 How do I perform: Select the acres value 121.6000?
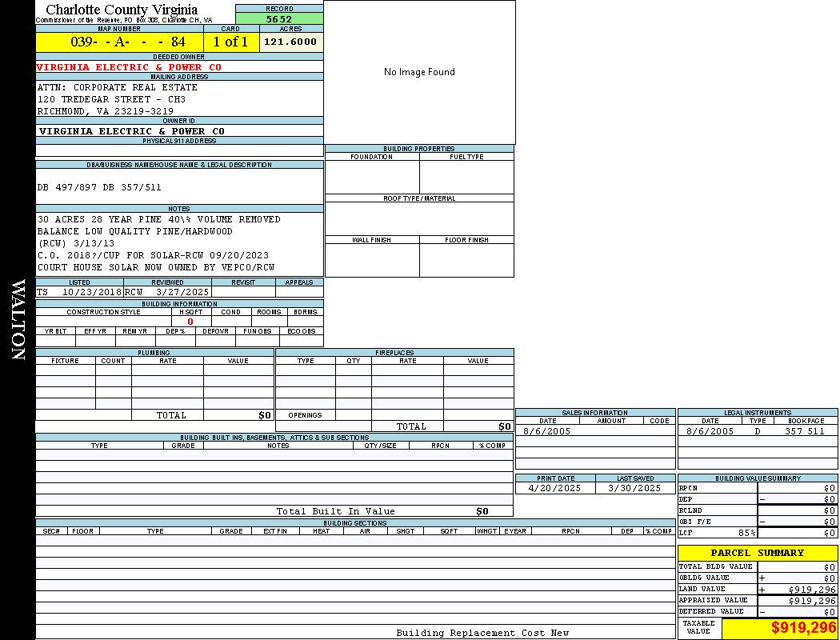[290, 42]
